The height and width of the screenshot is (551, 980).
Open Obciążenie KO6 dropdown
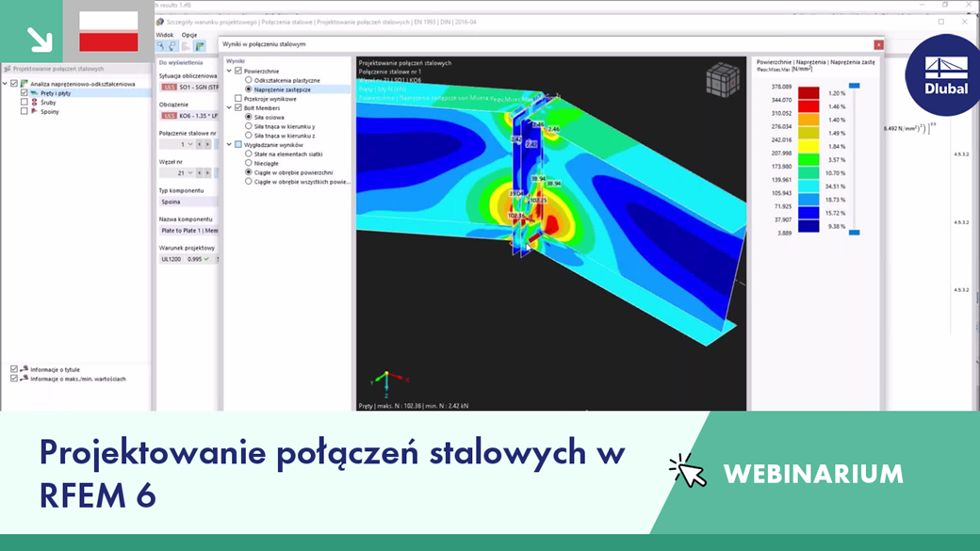pyautogui.click(x=188, y=116)
